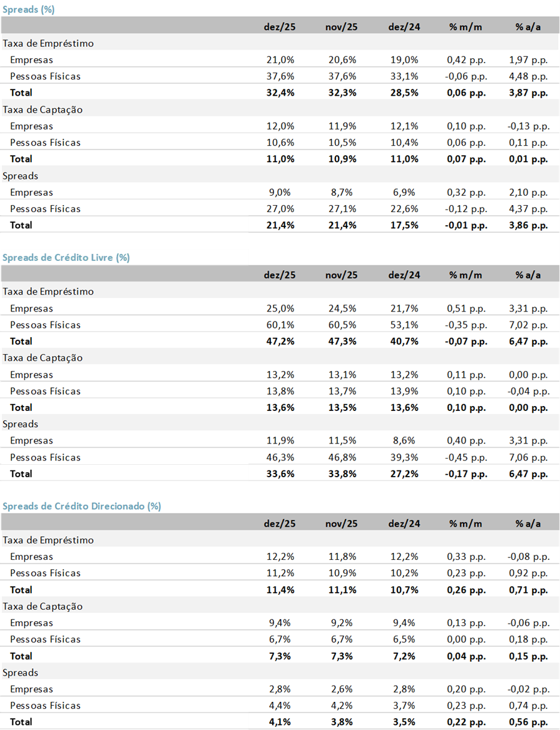Select the "Spreads de Crédito Livre (%)" heading
The width and height of the screenshot is (560, 730).
(66, 257)
